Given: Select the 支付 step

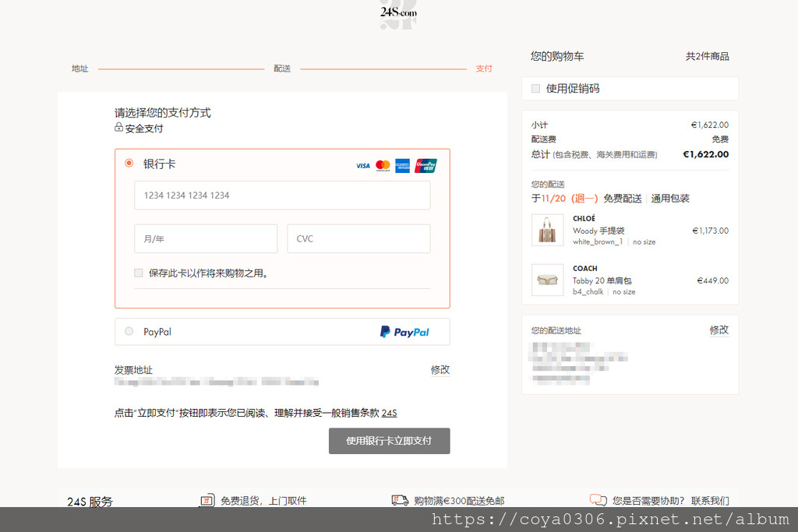Looking at the screenshot, I should (484, 69).
